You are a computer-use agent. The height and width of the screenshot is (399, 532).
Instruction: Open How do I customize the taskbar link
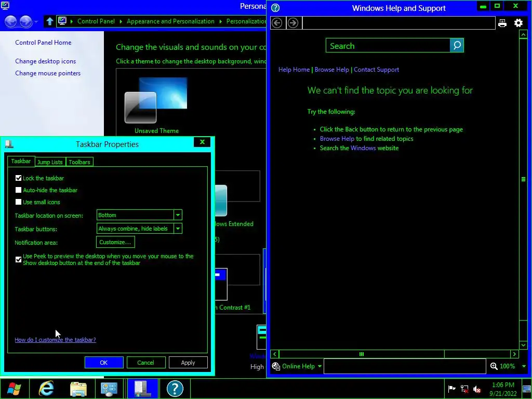point(55,340)
